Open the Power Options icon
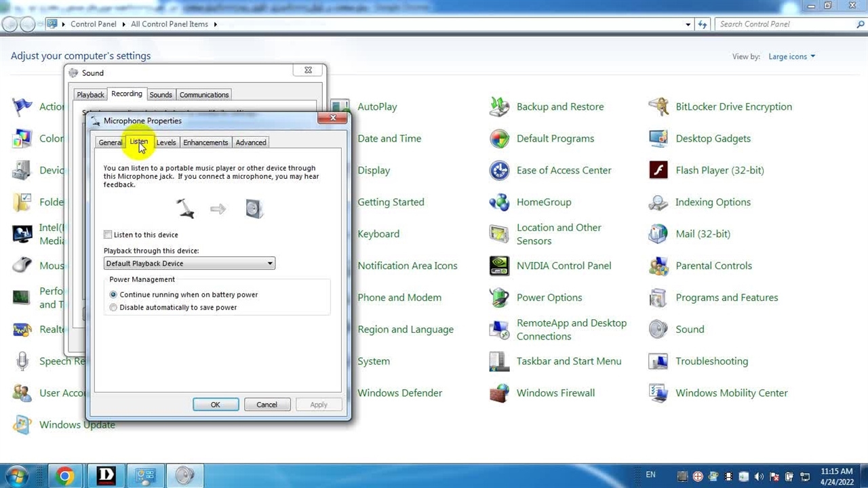868x488 pixels. 500,298
